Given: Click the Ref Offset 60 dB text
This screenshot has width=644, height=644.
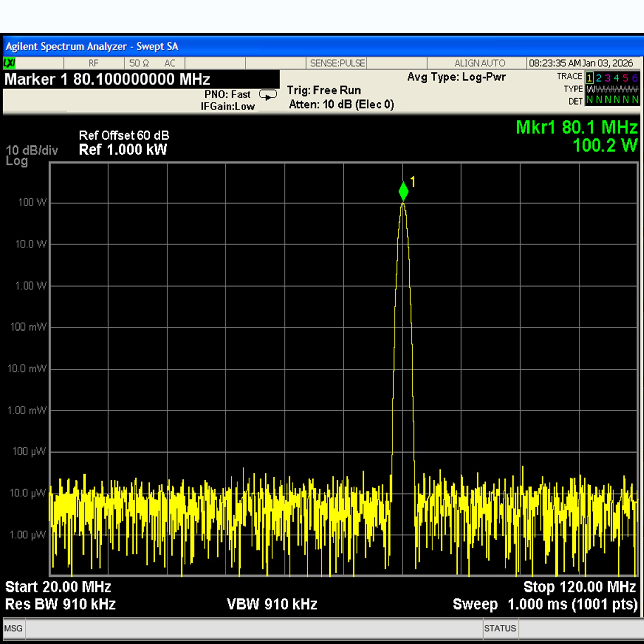Looking at the screenshot, I should pos(124,136).
